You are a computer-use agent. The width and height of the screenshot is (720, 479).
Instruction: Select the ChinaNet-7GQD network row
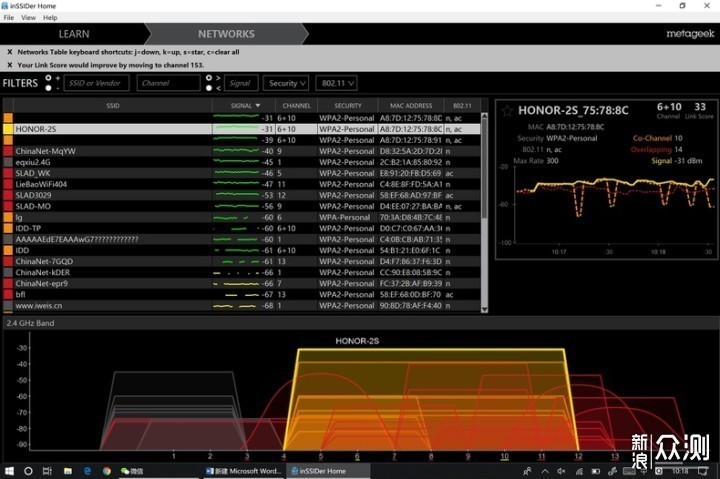(242, 261)
